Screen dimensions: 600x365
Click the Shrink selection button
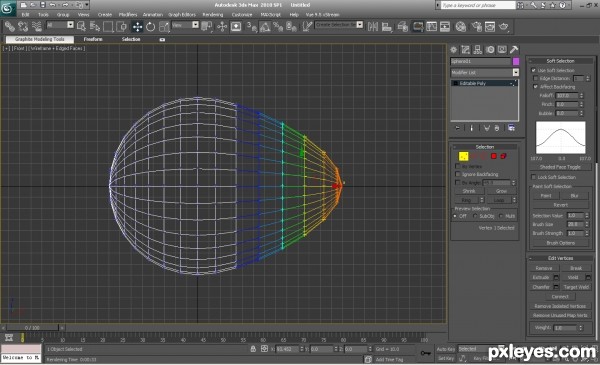click(469, 191)
